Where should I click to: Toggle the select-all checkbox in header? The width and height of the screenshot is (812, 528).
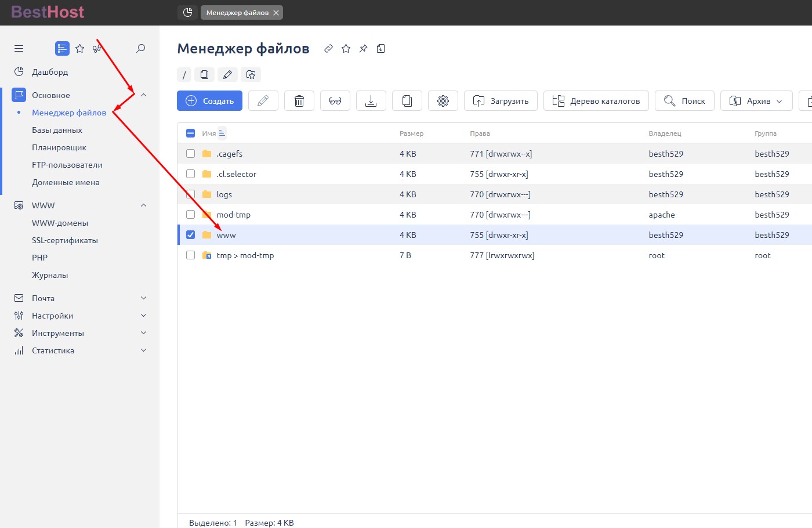190,133
